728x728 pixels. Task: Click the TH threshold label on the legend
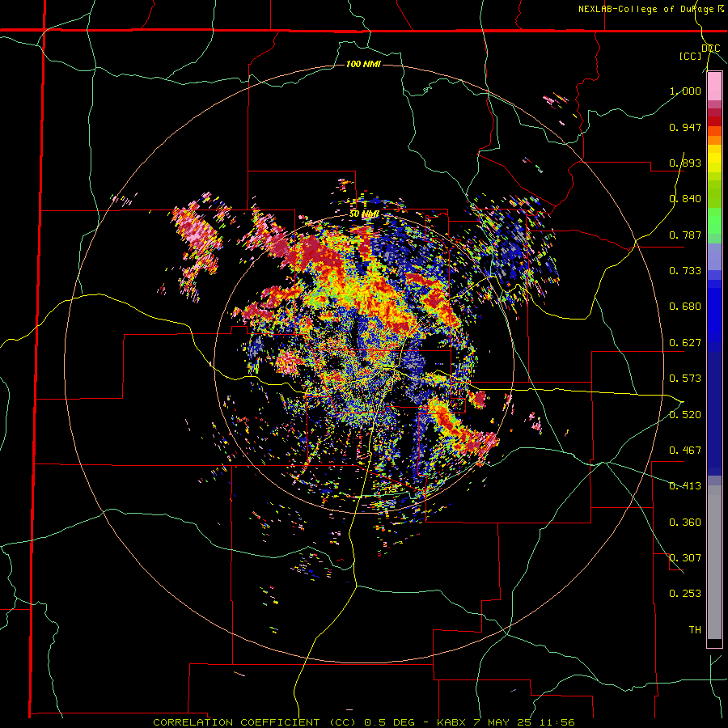pyautogui.click(x=695, y=630)
